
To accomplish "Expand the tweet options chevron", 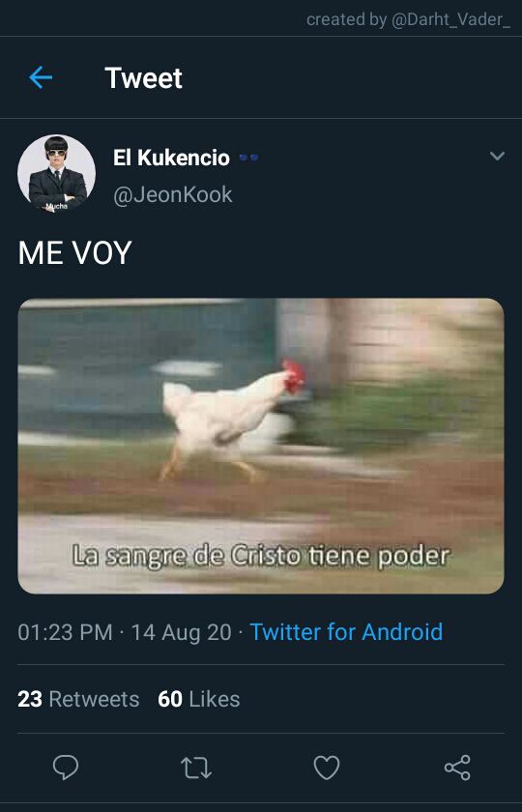I will [497, 156].
